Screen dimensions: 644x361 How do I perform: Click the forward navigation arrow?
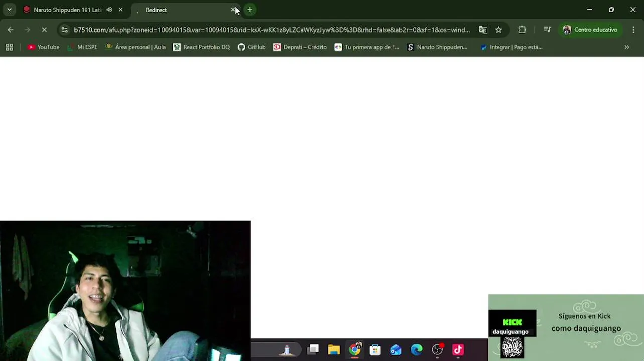tap(27, 30)
